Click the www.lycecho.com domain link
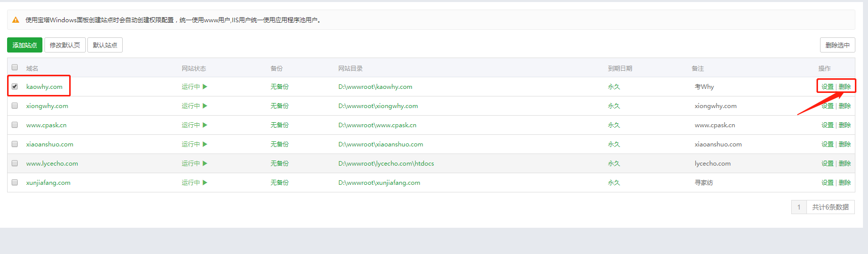 pos(52,164)
